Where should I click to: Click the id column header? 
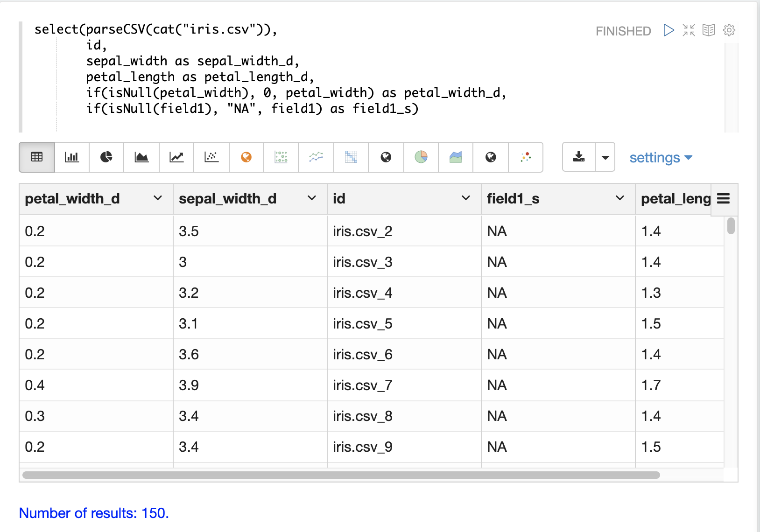(x=339, y=199)
